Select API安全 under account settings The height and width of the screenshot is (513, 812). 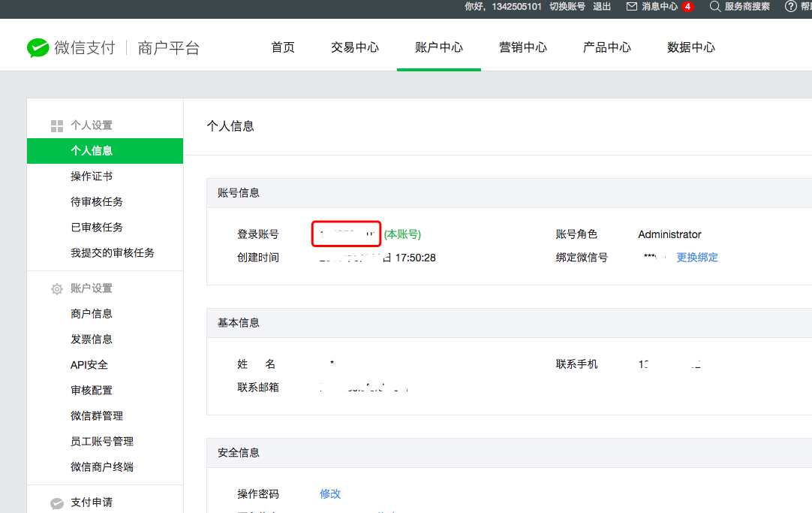(x=91, y=364)
